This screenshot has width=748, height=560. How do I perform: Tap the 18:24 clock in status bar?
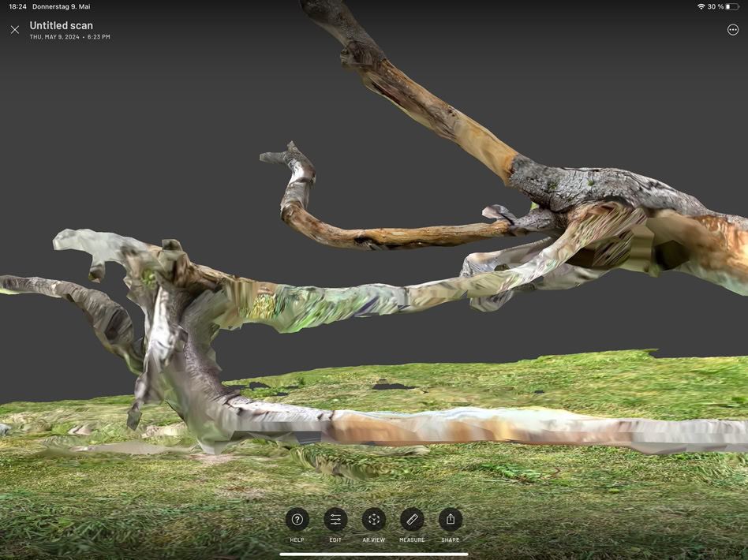[x=17, y=7]
